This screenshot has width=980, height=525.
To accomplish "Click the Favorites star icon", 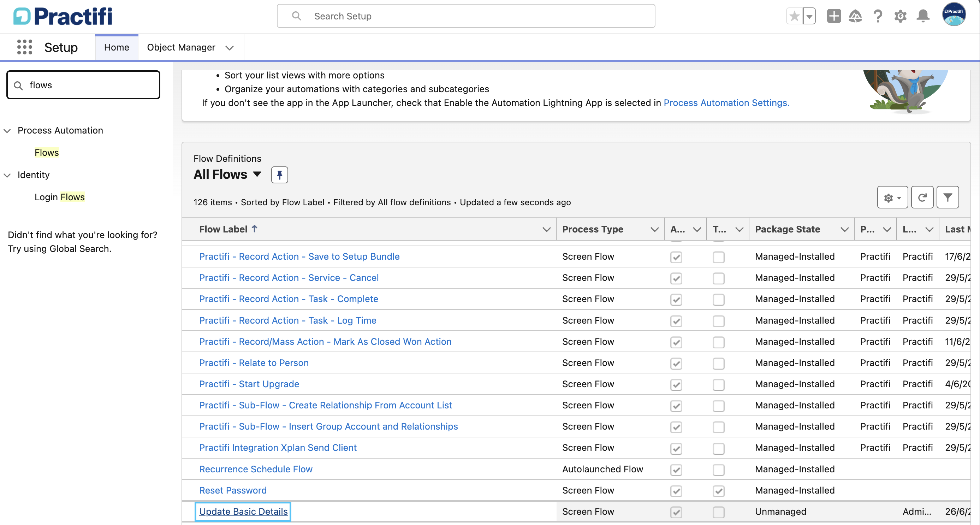I will click(x=794, y=16).
